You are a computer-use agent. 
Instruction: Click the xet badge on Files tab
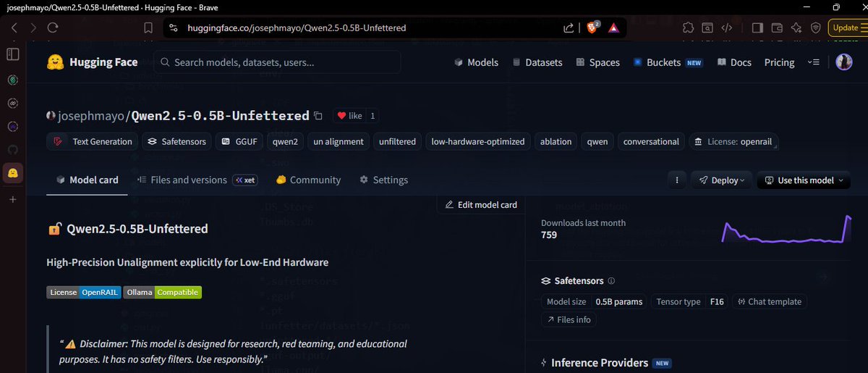(x=244, y=180)
